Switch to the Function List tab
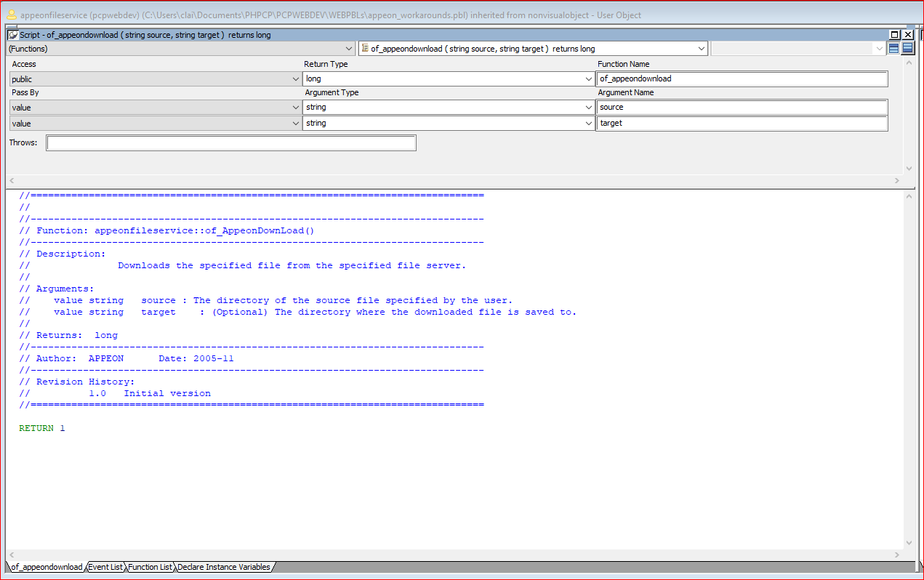The image size is (924, 580). [150, 567]
